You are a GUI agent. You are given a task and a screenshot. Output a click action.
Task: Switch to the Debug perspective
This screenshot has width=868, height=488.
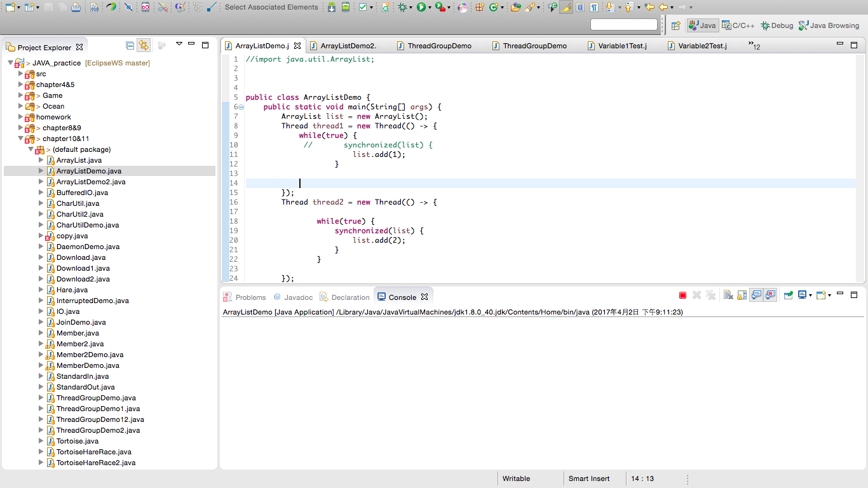pos(776,25)
